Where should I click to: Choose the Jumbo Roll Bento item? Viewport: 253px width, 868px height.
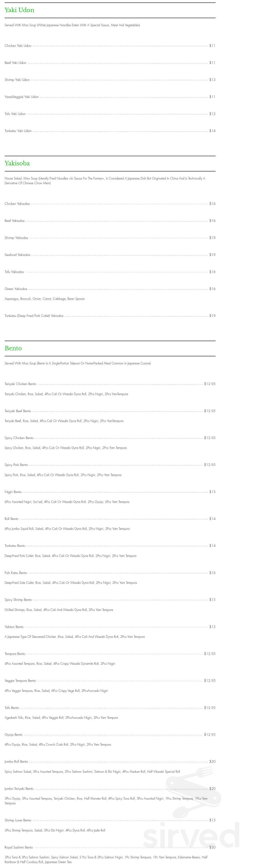16,762
